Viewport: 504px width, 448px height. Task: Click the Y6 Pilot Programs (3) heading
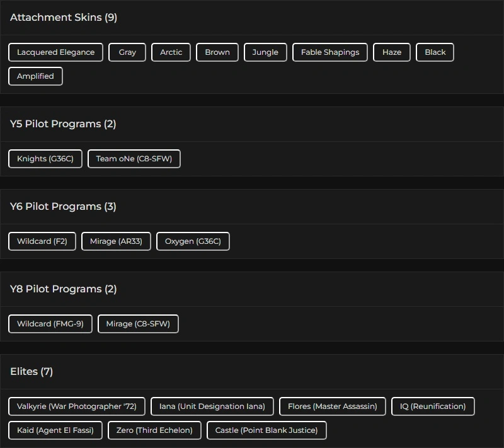pos(63,207)
